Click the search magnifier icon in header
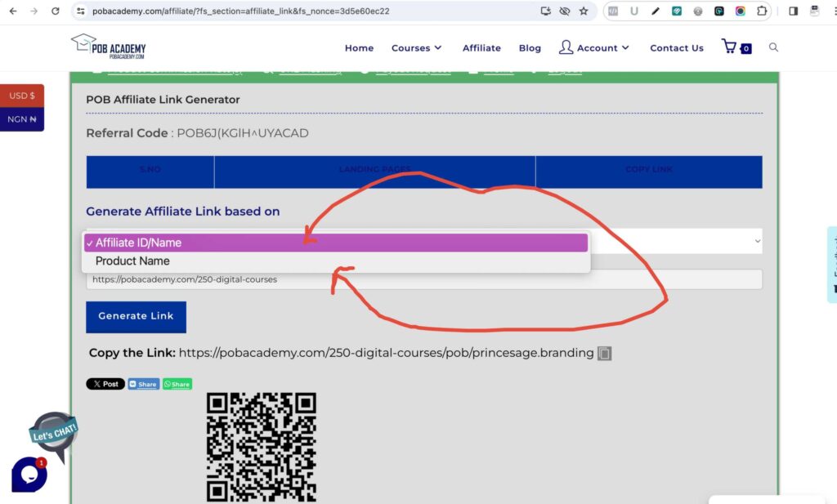The image size is (837, 504). [773, 47]
